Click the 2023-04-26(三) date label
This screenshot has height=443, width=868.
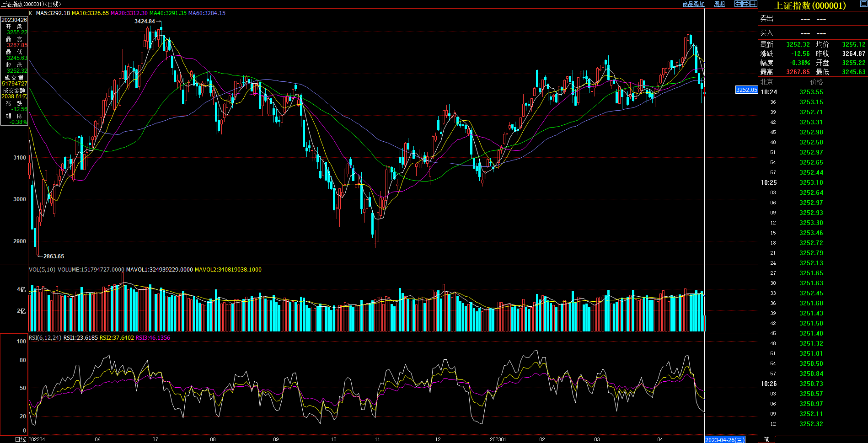coord(725,440)
